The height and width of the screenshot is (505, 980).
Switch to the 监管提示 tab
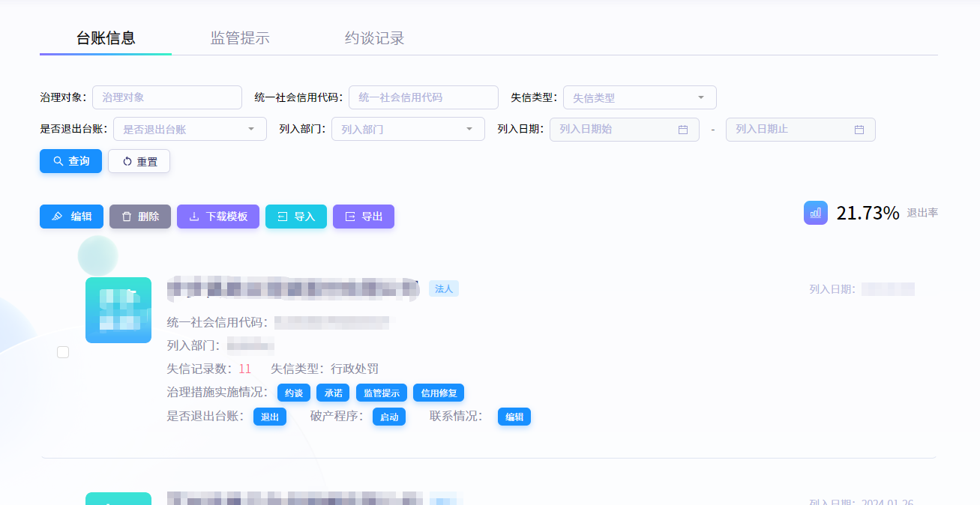(x=240, y=38)
